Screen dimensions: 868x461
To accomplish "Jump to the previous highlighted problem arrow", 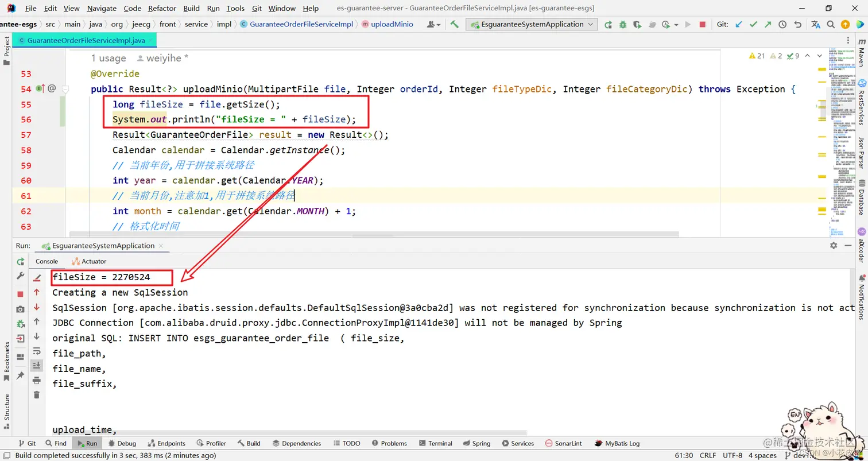I will point(807,56).
